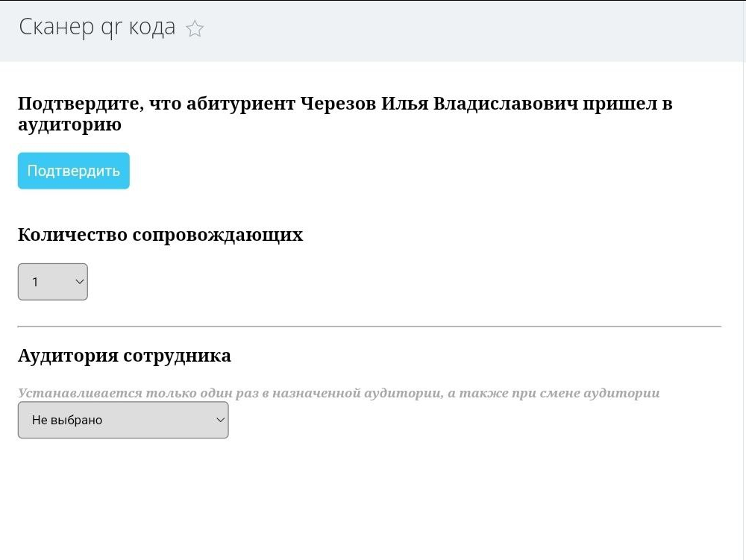
Task: Click the applicant name Черезов Илья Владиславович
Action: (x=439, y=103)
